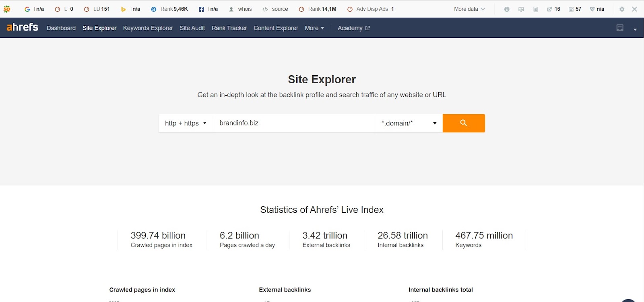Expand the More data dropdown
The height and width of the screenshot is (302, 644).
tap(469, 9)
